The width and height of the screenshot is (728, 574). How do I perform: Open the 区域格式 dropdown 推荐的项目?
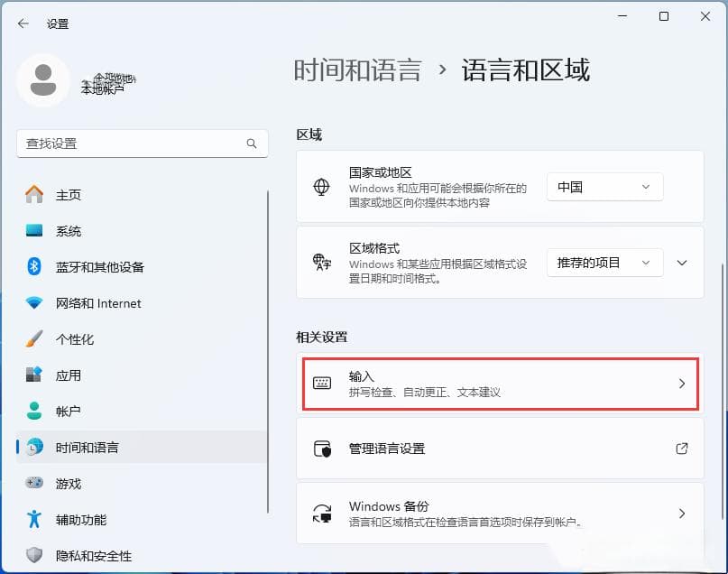pos(604,263)
